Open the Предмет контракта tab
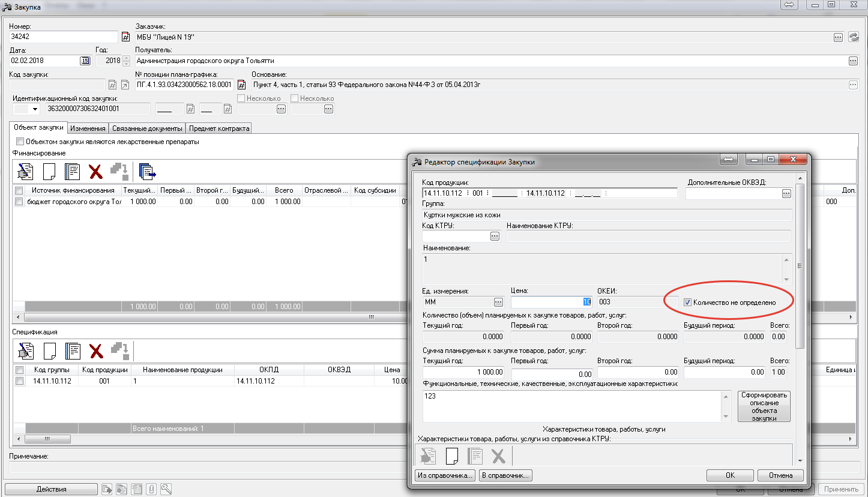 pos(219,128)
